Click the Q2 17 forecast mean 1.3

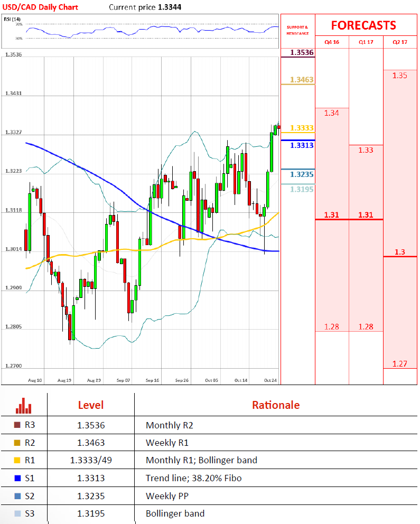[399, 252]
